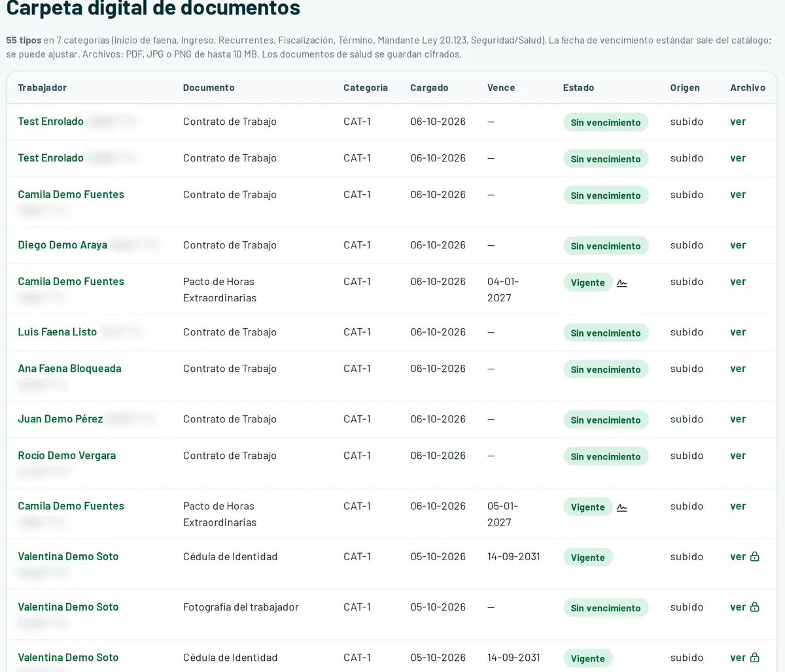
Task: Select the expiry date 05-01-2027
Action: (x=503, y=514)
